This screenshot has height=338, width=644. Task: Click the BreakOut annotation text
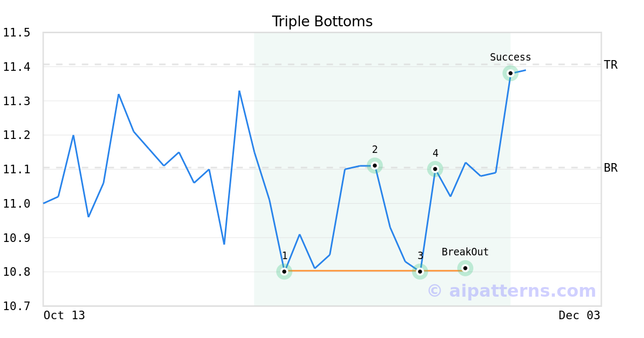click(x=465, y=252)
